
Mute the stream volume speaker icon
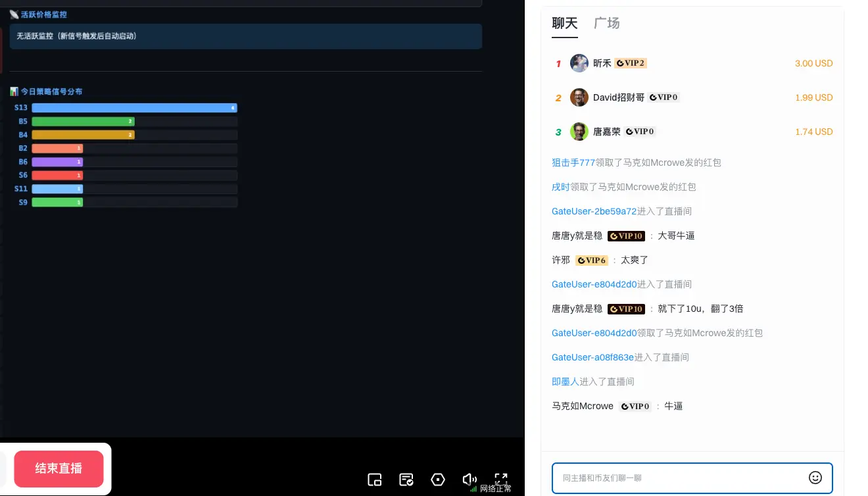[x=470, y=480]
